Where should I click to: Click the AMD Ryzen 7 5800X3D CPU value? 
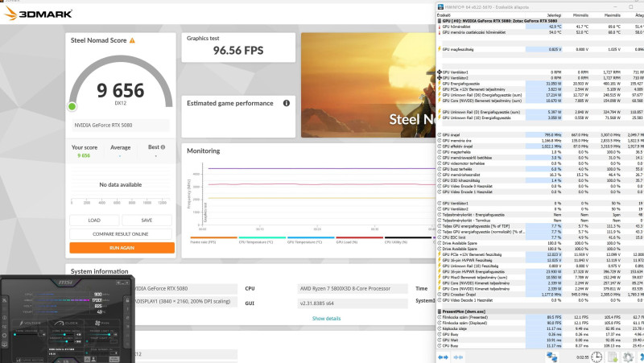coord(353,289)
